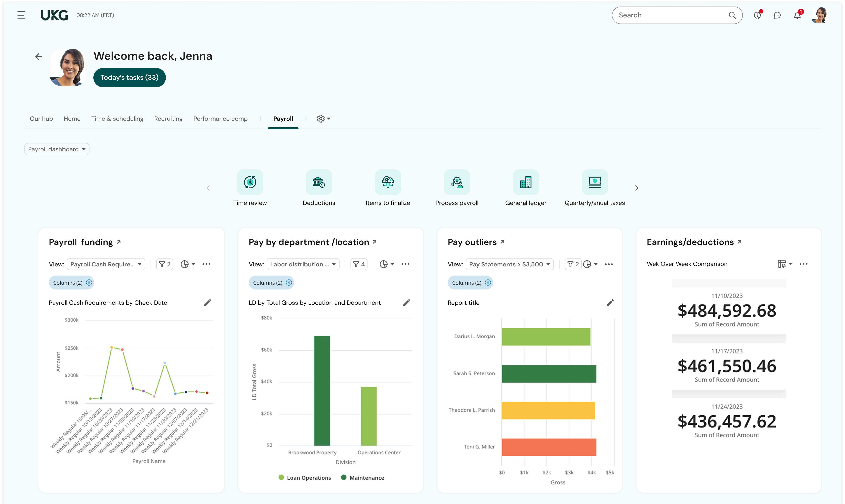The width and height of the screenshot is (845, 504).
Task: Clear Columns (2) chip in Pay outliers
Action: pyautogui.click(x=488, y=283)
